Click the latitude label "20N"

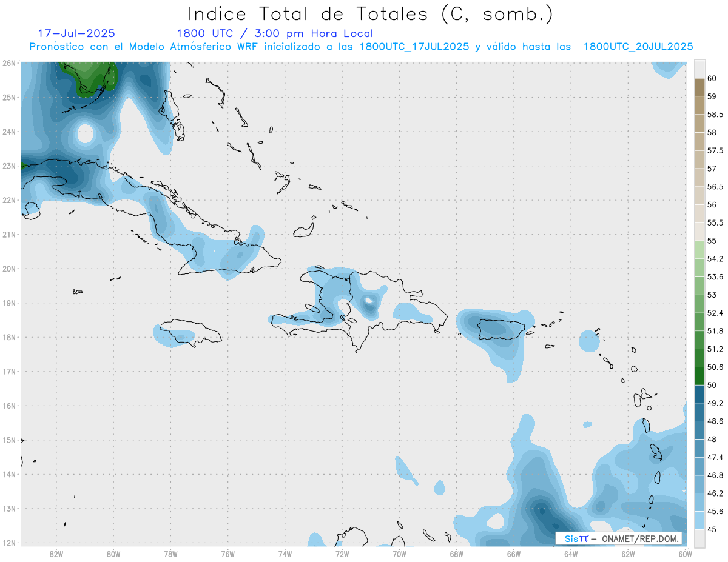click(8, 269)
